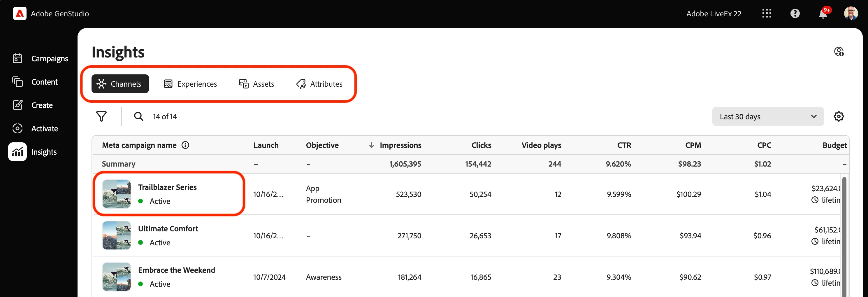Viewport: 868px width, 297px height.
Task: Select Insights in the sidebar
Action: point(33,152)
